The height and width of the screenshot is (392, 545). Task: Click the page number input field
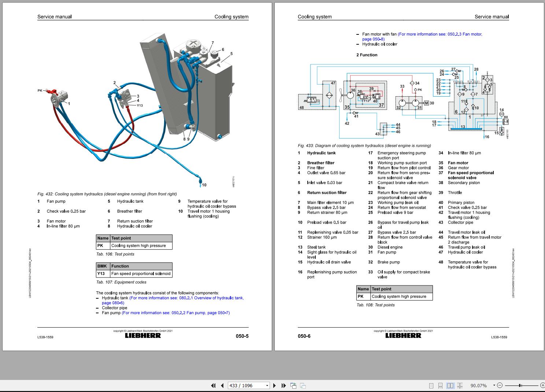point(245,385)
